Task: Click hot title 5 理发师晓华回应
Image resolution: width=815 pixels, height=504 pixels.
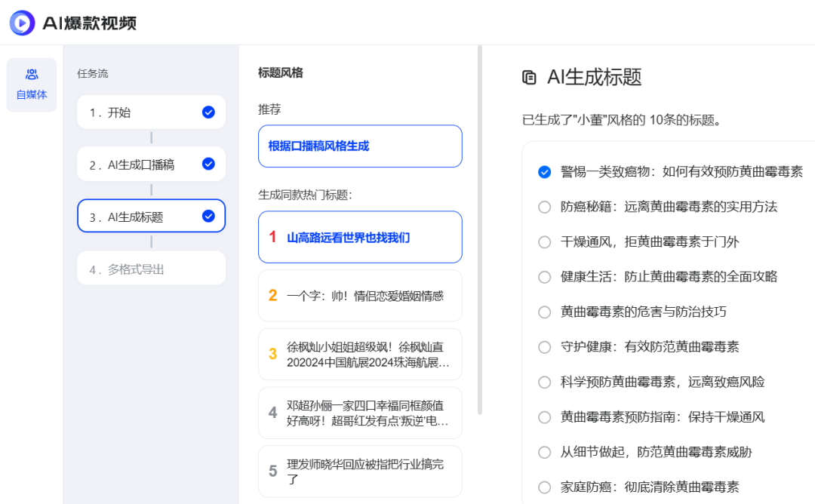Action: point(360,472)
